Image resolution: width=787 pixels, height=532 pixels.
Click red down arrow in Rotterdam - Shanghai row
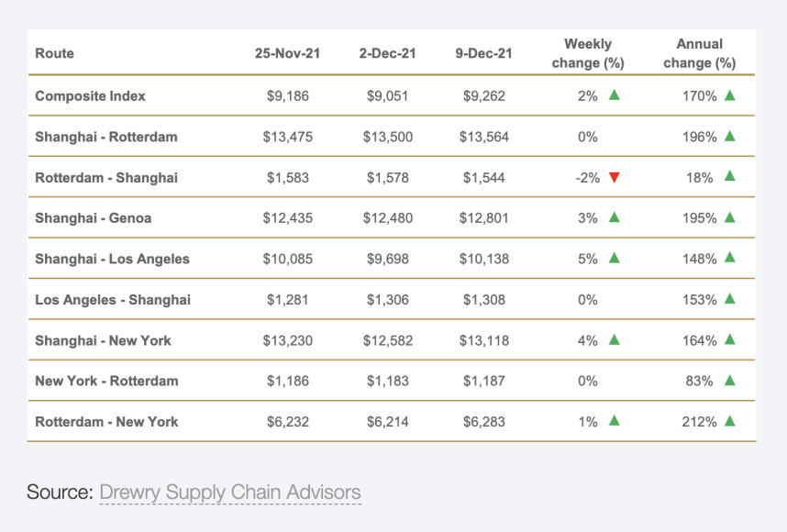(615, 177)
